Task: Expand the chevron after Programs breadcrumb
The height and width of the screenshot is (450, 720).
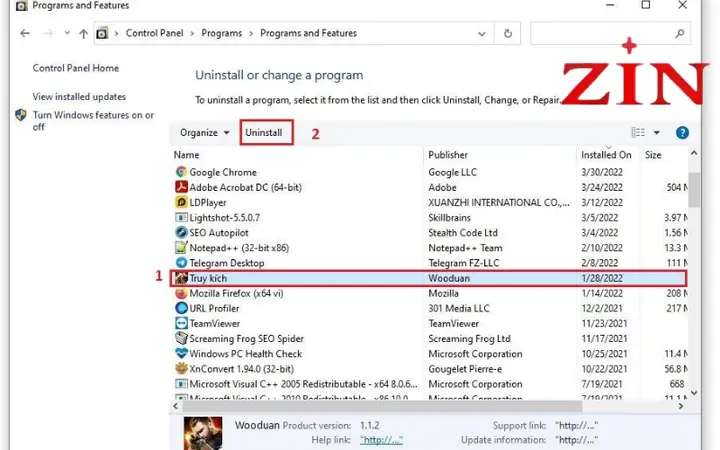Action: (251, 34)
